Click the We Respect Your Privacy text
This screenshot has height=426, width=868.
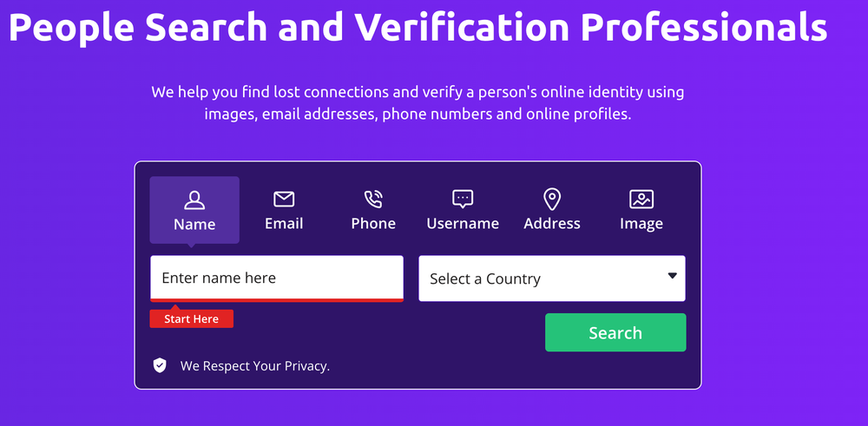255,365
